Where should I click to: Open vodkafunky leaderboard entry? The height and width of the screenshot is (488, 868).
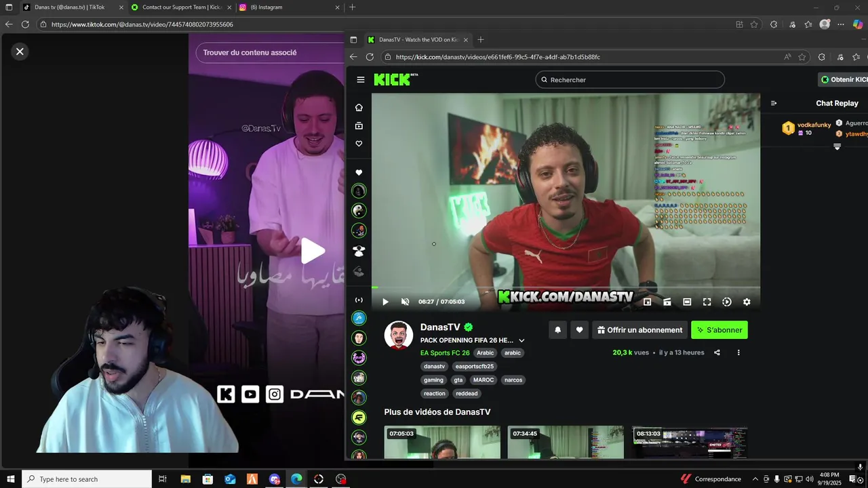point(806,129)
